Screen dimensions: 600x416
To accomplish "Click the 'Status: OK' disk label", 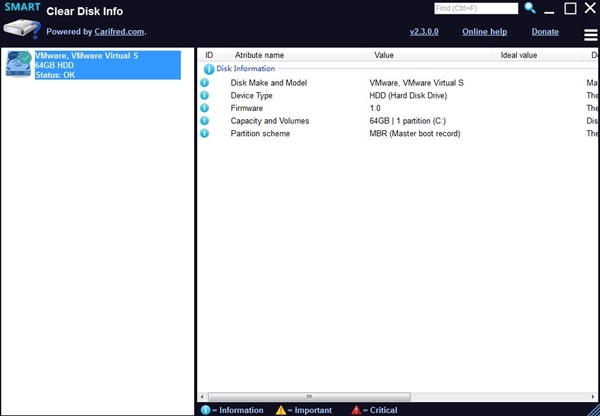I will click(55, 75).
